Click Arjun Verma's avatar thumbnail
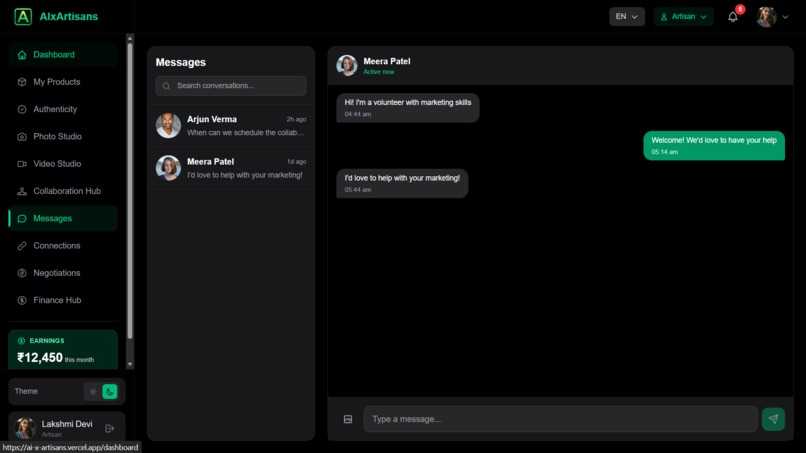 tap(168, 125)
